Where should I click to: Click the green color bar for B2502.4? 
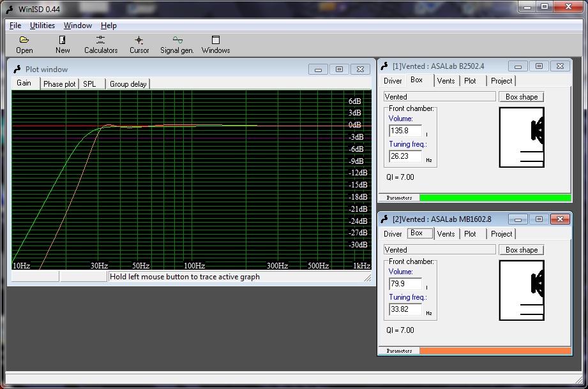pyautogui.click(x=495, y=198)
